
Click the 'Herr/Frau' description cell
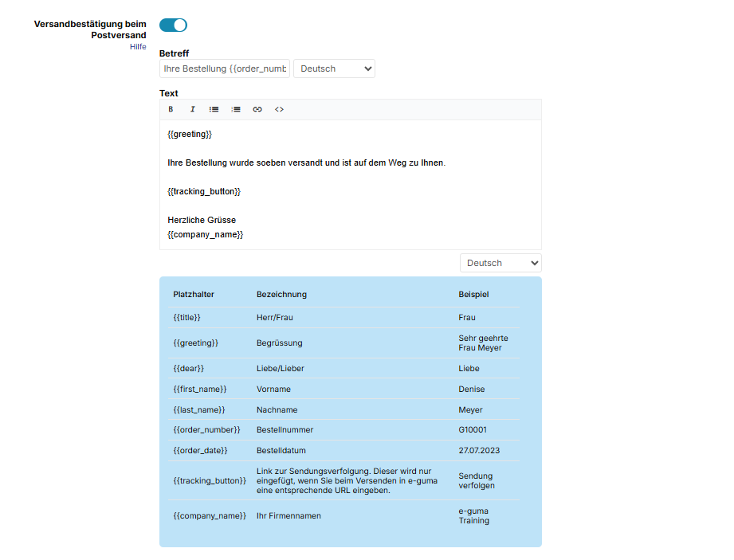pyautogui.click(x=275, y=317)
